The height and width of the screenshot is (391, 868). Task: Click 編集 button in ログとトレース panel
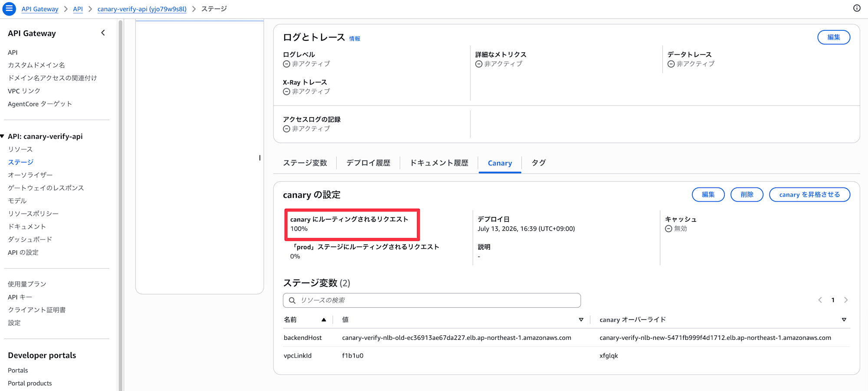pos(834,37)
